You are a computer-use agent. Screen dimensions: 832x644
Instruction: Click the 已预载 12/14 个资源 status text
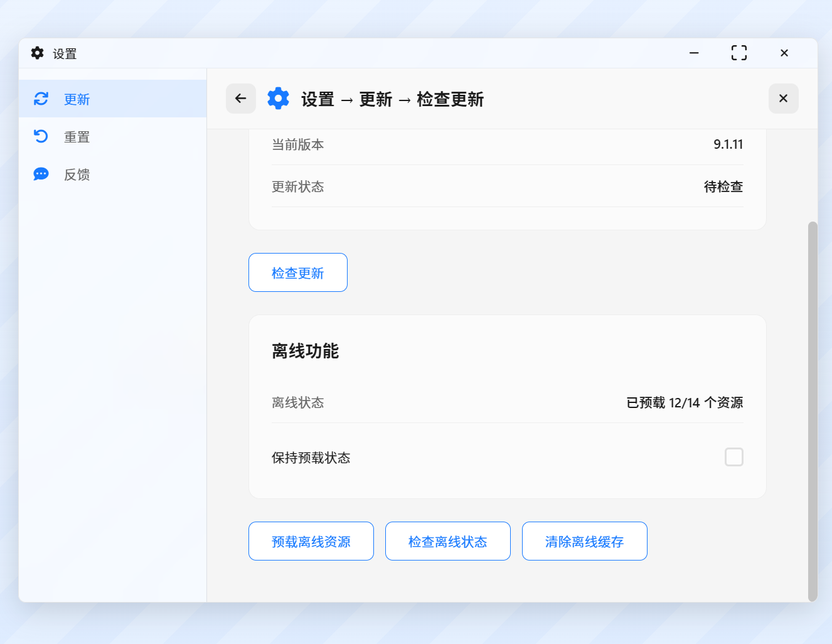tap(685, 402)
